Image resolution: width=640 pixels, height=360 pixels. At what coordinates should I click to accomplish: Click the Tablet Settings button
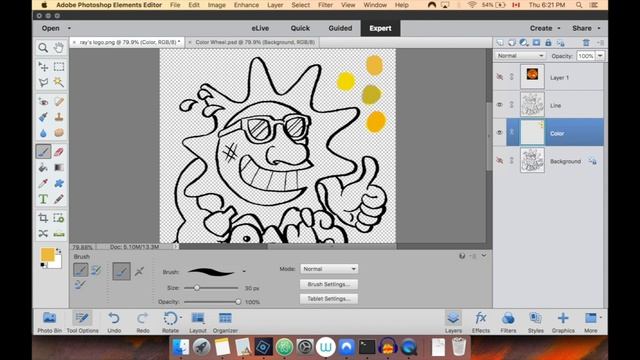tap(329, 299)
